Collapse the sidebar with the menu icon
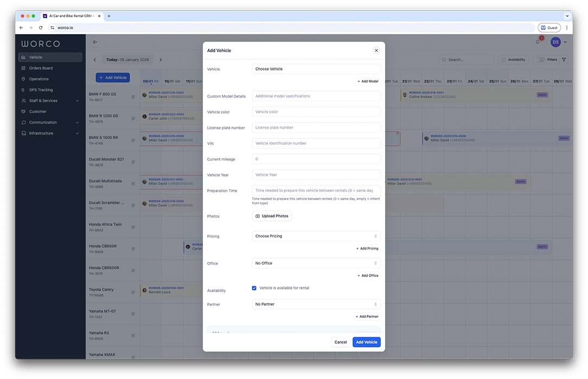This screenshot has height=379, width=588. pos(95,42)
